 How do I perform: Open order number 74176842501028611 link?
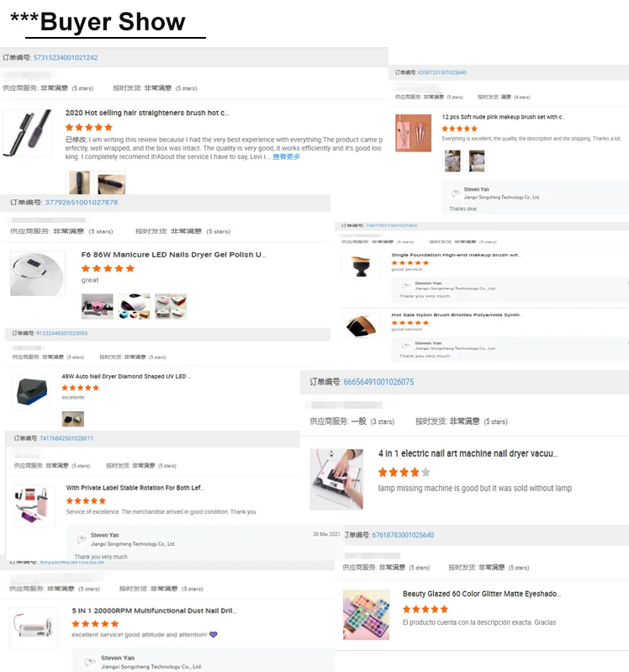click(x=66, y=438)
